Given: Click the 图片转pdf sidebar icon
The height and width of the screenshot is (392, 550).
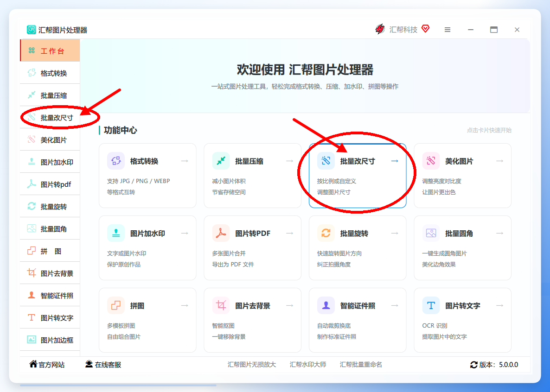Looking at the screenshot, I should coord(32,184).
